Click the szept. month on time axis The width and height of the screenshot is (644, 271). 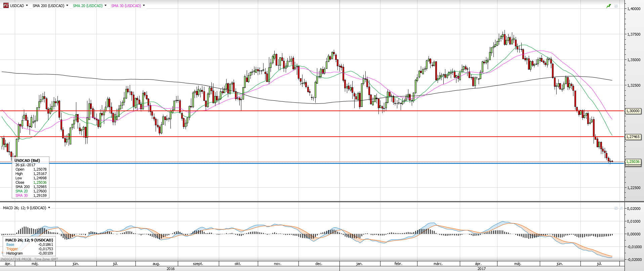click(x=198, y=264)
